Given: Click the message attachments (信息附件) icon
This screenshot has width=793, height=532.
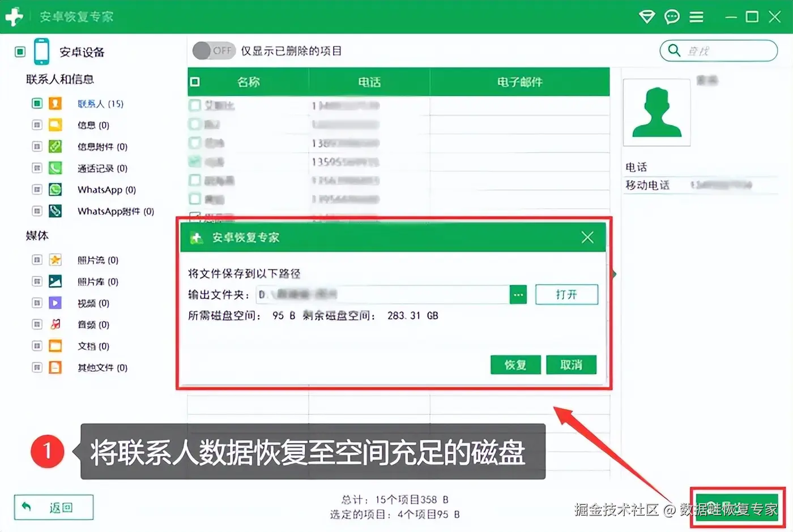Looking at the screenshot, I should point(55,147).
